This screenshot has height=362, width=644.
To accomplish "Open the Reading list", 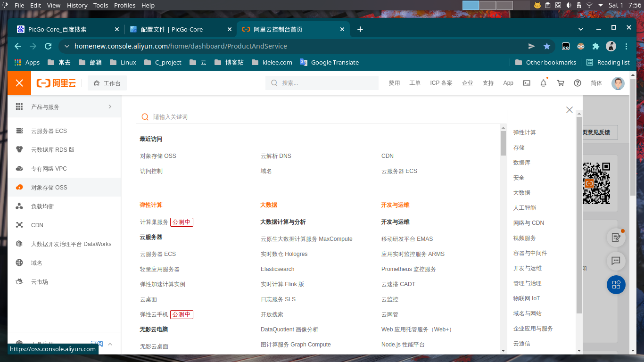I will [x=608, y=62].
